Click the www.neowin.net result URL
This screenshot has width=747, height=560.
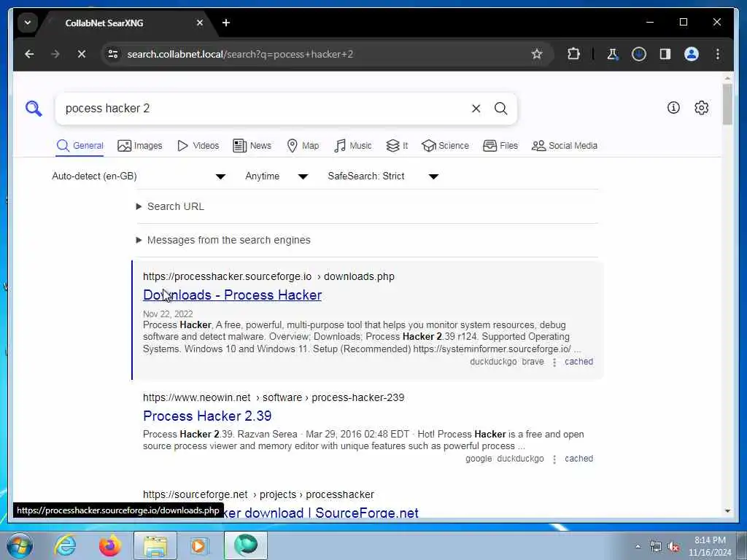click(x=274, y=397)
